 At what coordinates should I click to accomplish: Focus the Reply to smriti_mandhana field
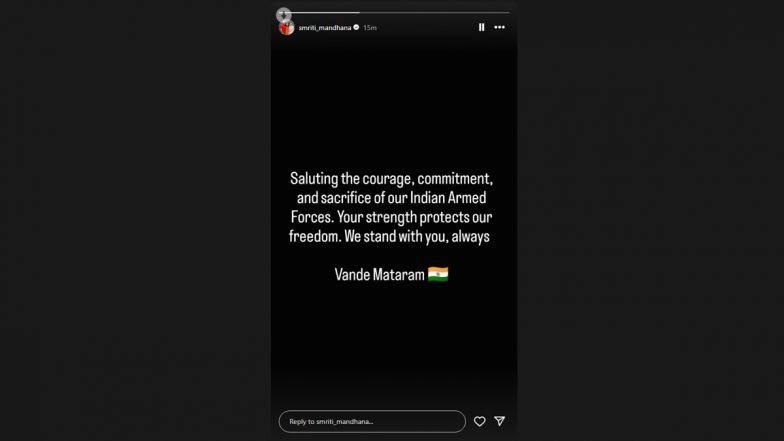[372, 422]
